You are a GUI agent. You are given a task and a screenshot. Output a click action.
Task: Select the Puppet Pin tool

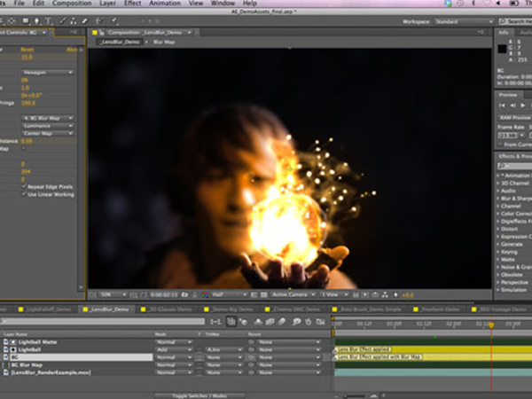coord(114,21)
